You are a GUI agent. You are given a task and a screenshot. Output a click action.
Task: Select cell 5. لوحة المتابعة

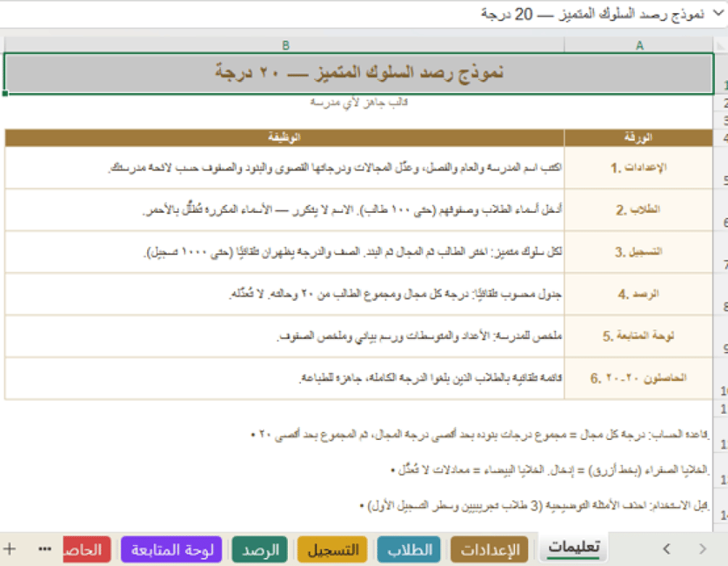(638, 336)
